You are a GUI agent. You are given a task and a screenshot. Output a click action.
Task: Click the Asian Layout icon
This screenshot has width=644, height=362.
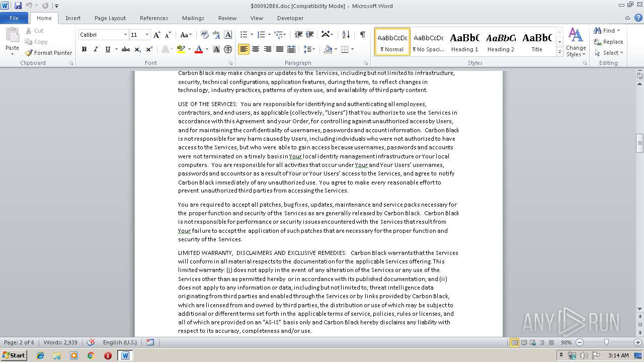(x=327, y=35)
